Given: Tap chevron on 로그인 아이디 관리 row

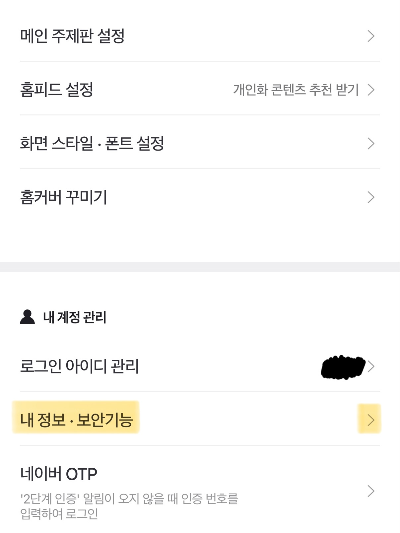Looking at the screenshot, I should (x=371, y=367).
